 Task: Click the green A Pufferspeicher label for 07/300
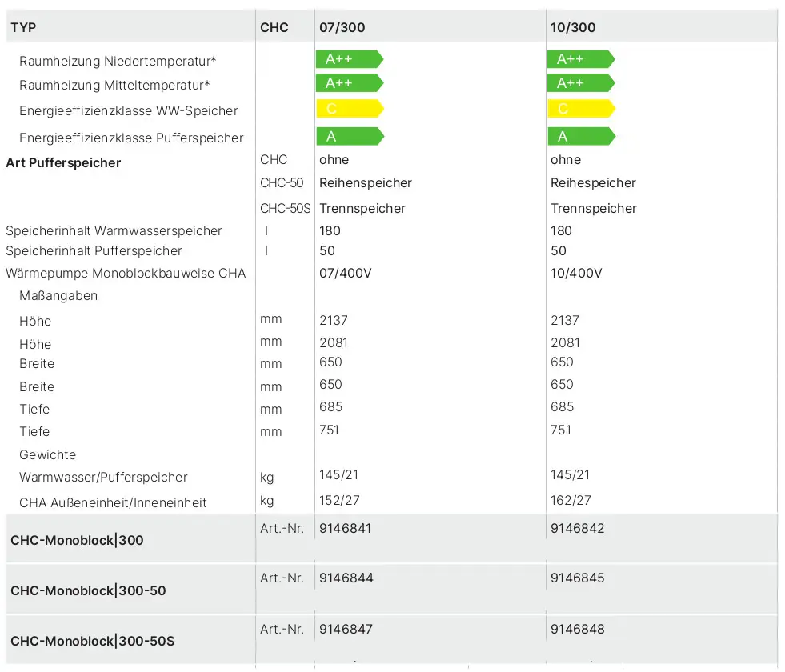point(350,136)
